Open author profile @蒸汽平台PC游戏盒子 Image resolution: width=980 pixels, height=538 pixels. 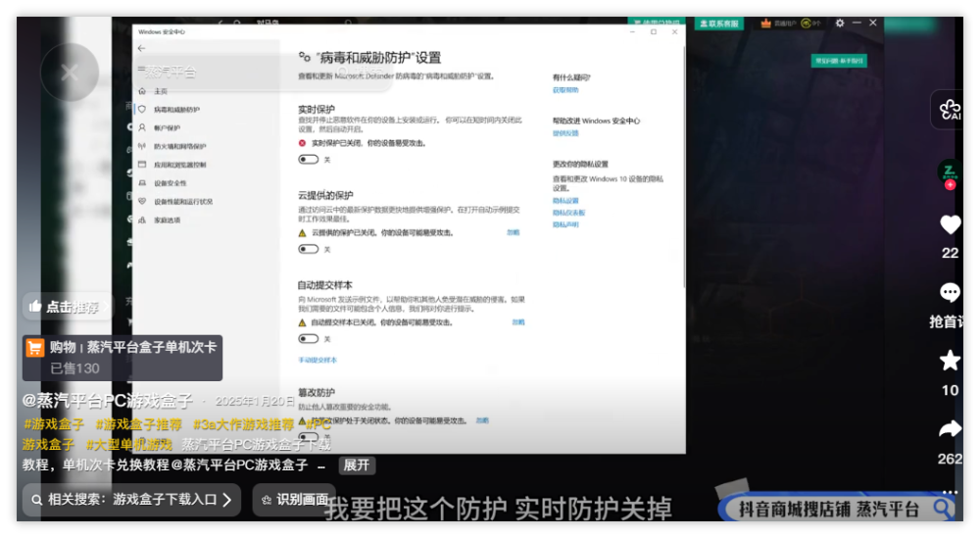(108, 401)
